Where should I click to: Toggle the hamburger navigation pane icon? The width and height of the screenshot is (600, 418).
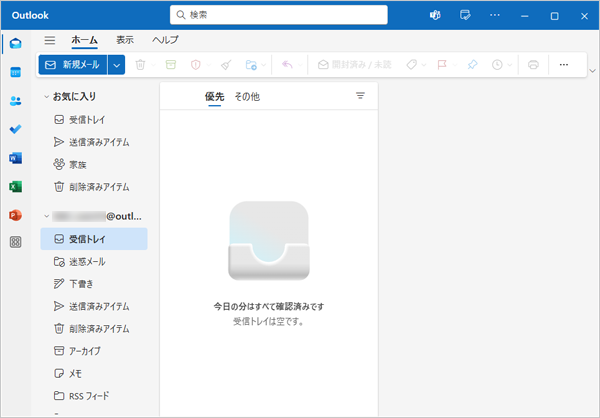click(x=50, y=40)
